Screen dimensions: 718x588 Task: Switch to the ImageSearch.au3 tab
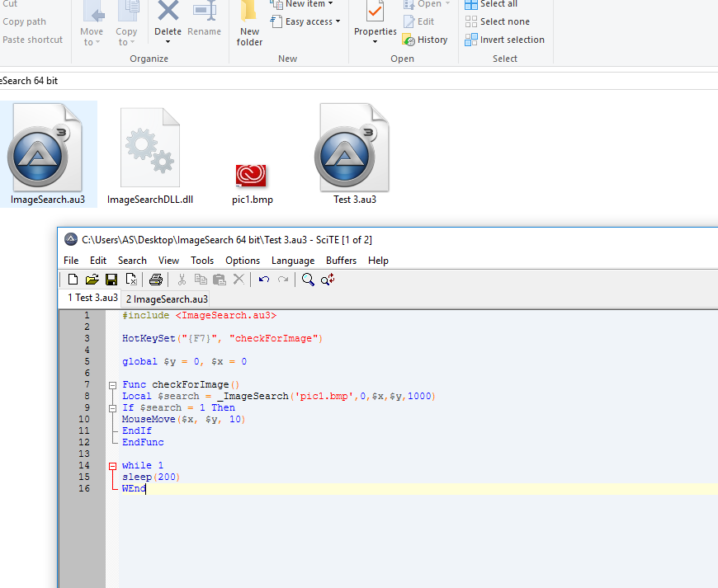[x=167, y=299]
